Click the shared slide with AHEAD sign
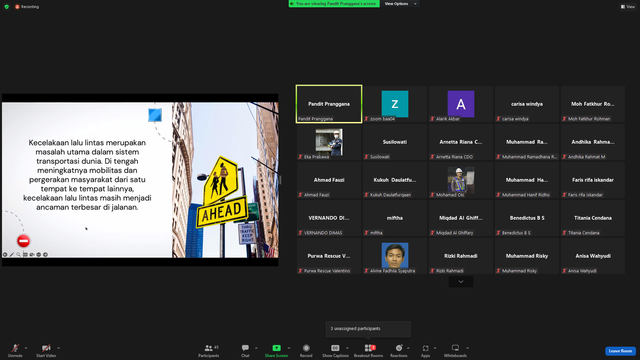Image resolution: width=640 pixels, height=360 pixels. click(x=140, y=180)
